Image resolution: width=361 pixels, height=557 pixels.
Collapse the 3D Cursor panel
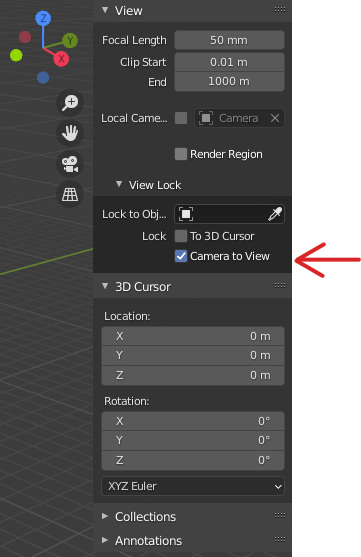(105, 286)
